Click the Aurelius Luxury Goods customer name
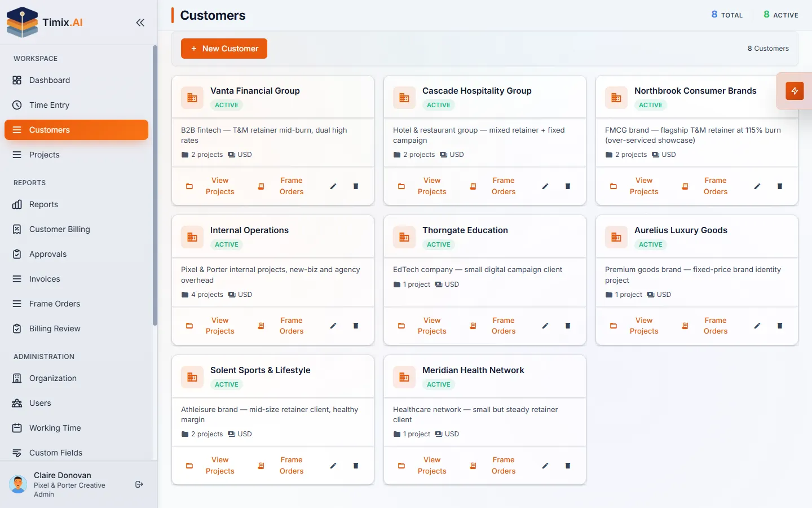 coord(681,230)
